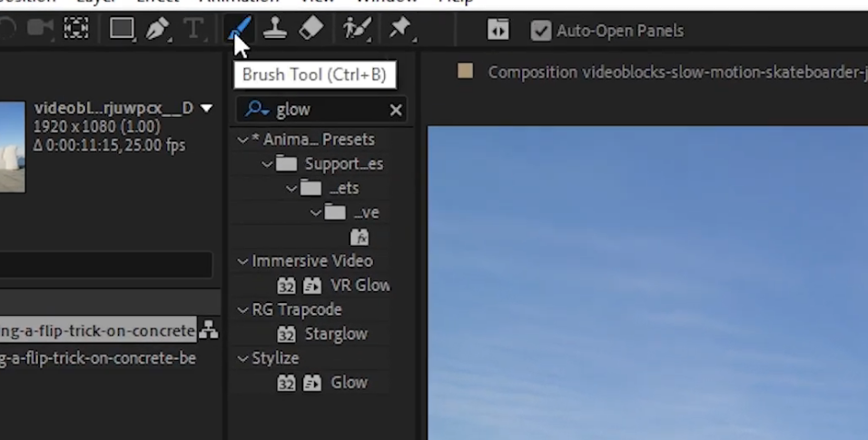The width and height of the screenshot is (868, 440).
Task: Click the 32-bit icon beside VR Glow
Action: (286, 286)
